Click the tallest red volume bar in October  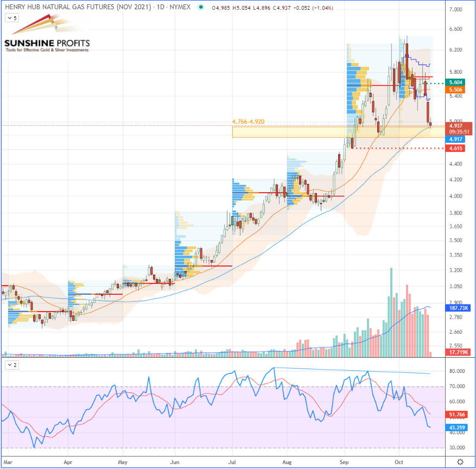coord(407,321)
